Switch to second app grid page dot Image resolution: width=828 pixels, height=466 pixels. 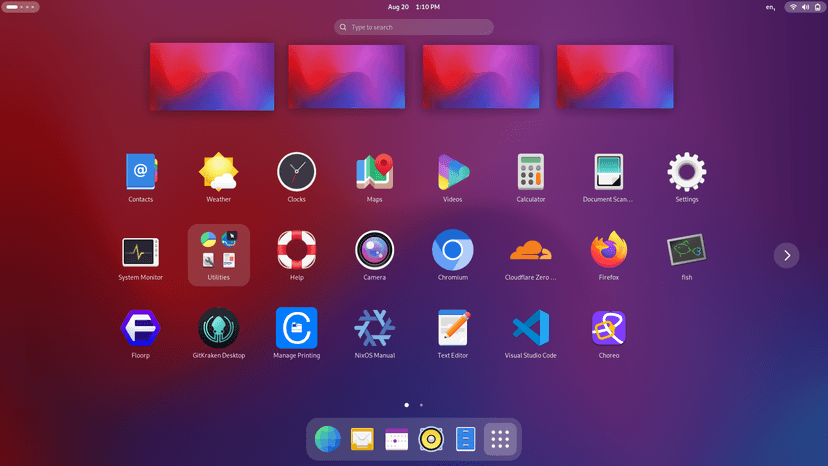(421, 405)
